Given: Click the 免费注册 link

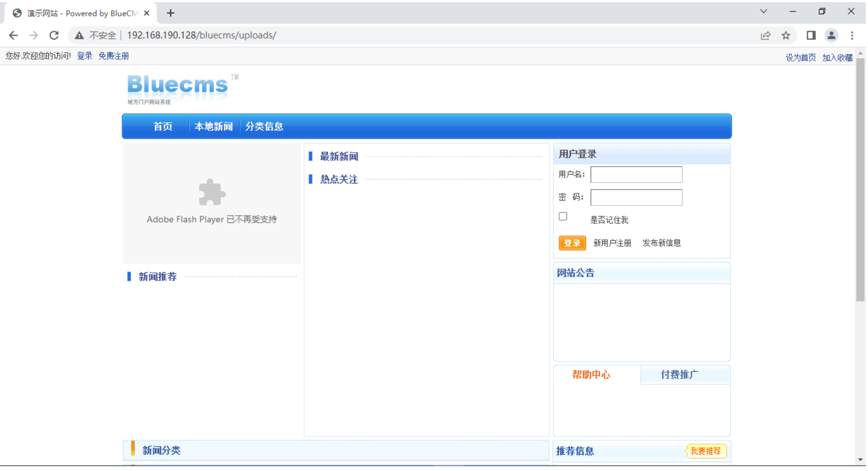Looking at the screenshot, I should point(114,56).
